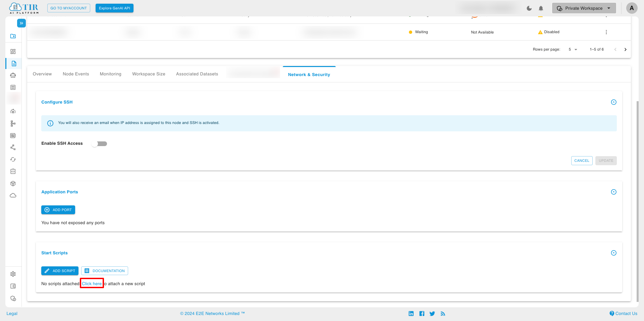Viewport: 644px width, 321px height.
Task: Open the connected-nodes share icon in sidebar
Action: [13, 147]
